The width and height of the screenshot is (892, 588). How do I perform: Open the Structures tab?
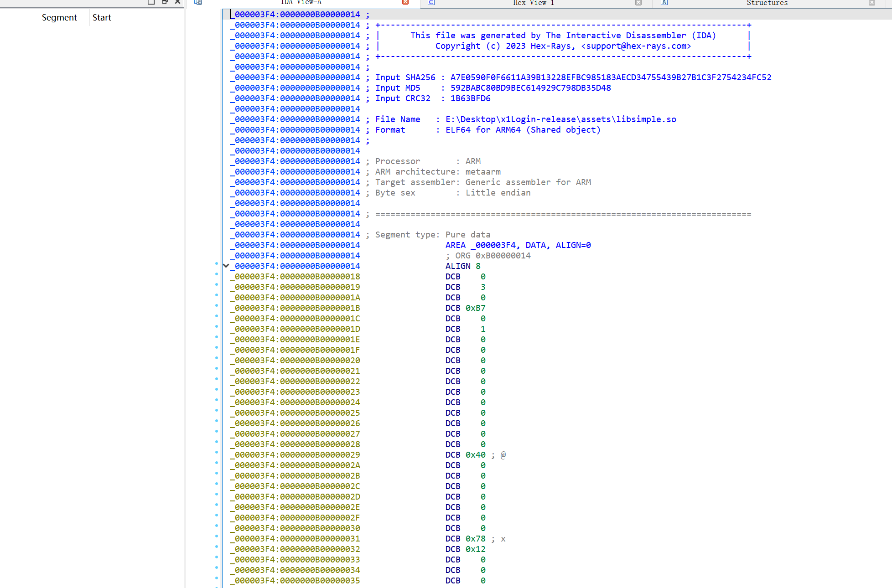tap(767, 3)
